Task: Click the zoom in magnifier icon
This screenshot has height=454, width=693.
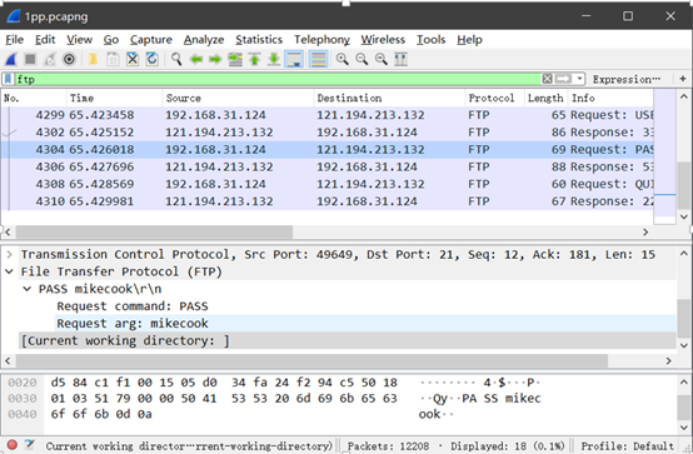Action: coord(342,59)
